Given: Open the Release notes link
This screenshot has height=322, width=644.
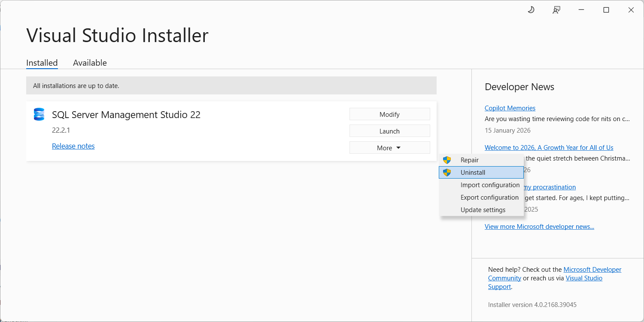Looking at the screenshot, I should 73,146.
